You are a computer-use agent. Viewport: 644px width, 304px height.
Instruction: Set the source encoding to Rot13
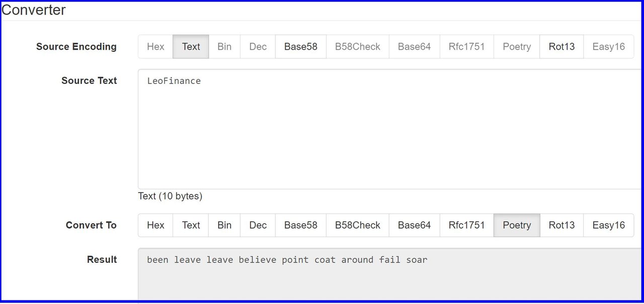click(561, 47)
